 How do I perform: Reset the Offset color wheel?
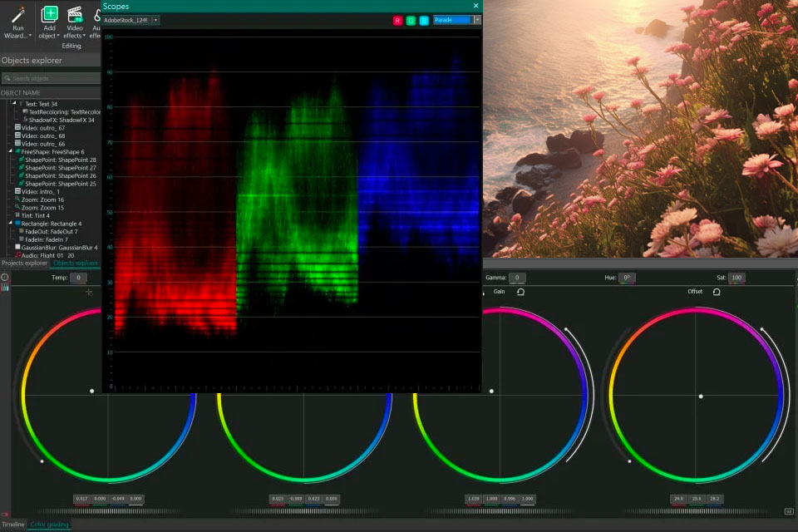coord(717,292)
